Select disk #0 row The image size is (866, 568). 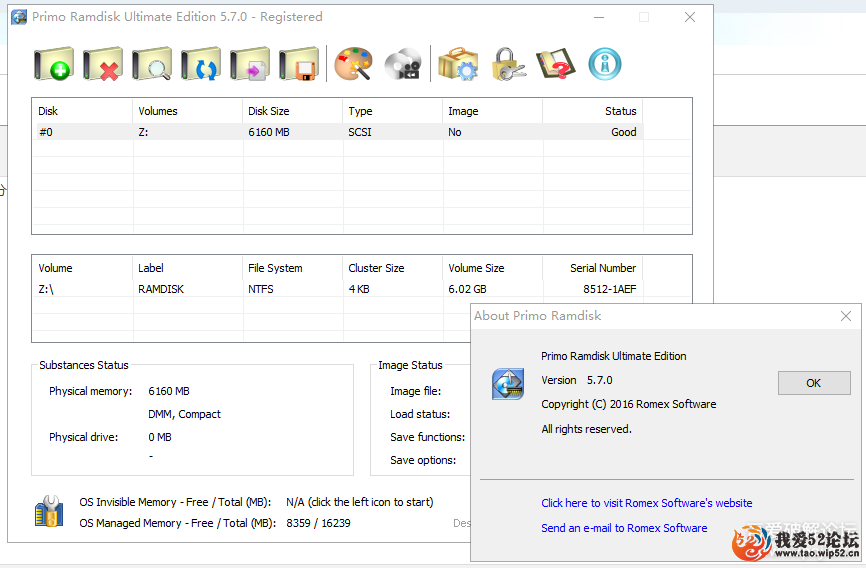337,132
